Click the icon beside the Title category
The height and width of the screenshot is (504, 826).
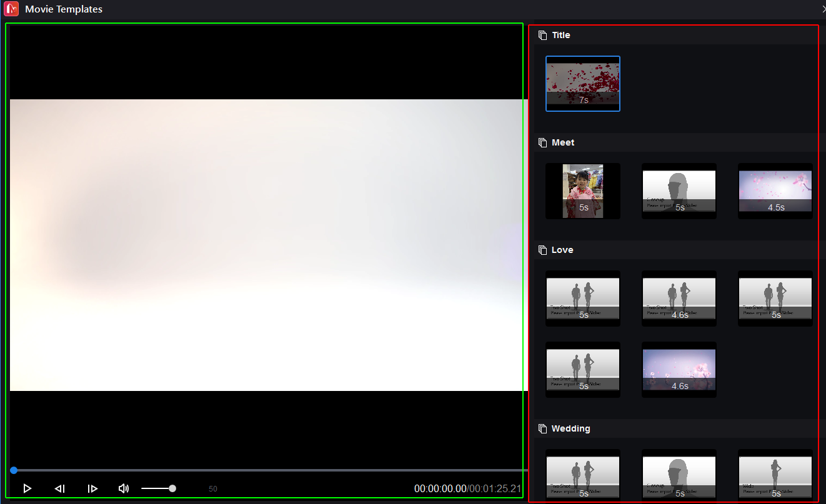pyautogui.click(x=542, y=36)
